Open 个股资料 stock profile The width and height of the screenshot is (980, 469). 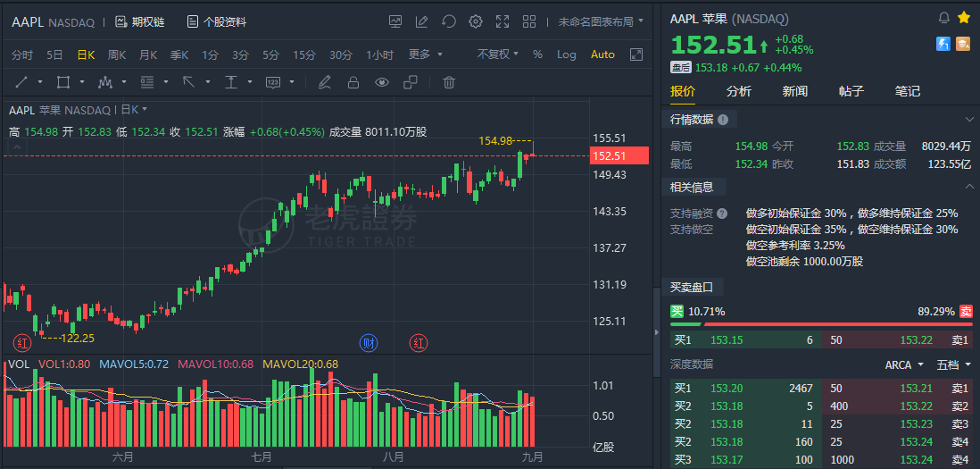(x=217, y=21)
